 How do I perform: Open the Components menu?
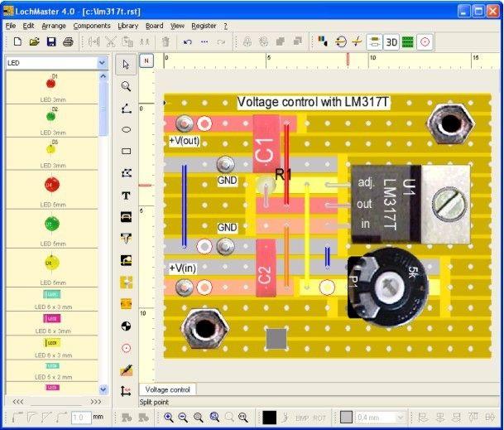(91, 26)
